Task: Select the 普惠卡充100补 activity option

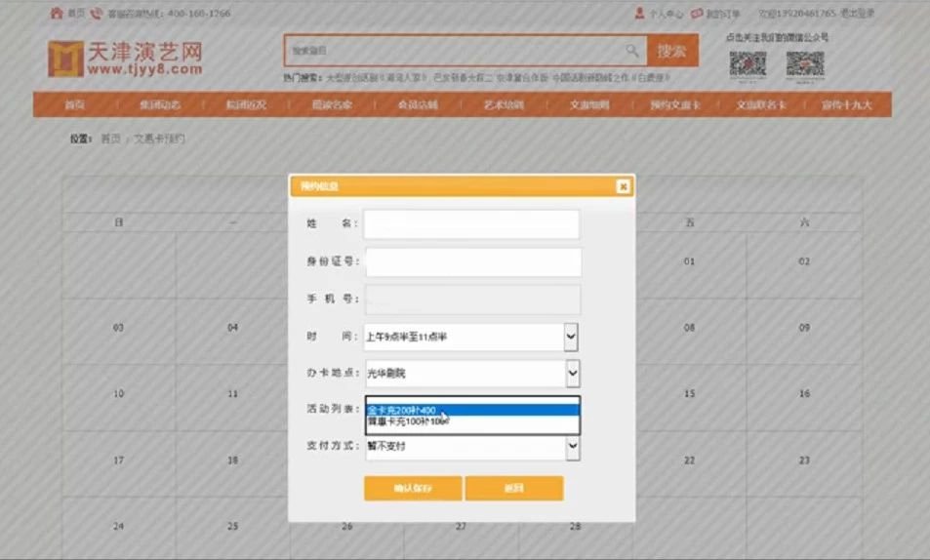Action: (x=472, y=421)
